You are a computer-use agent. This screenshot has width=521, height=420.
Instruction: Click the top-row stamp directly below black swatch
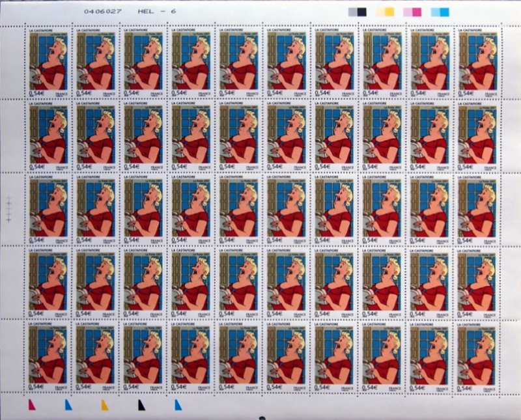(x=382, y=62)
